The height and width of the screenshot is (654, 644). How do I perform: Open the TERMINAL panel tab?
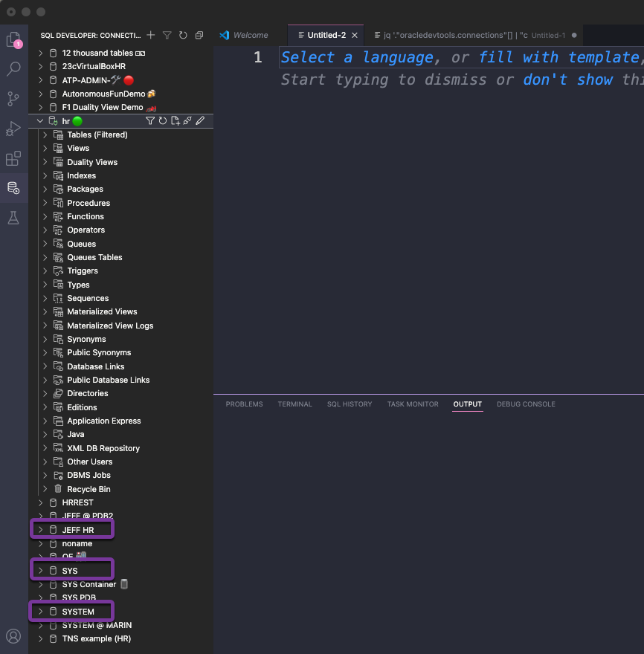coord(294,404)
